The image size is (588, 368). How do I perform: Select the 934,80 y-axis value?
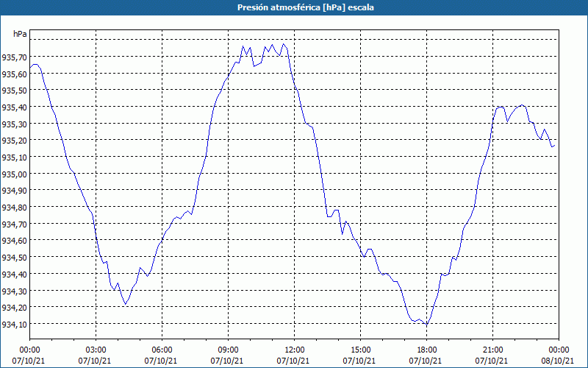tap(15, 208)
